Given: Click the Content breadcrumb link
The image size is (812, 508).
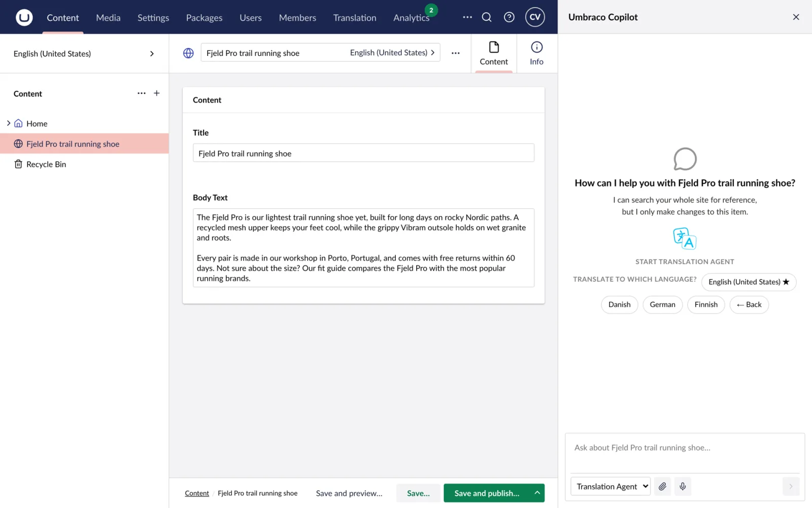Looking at the screenshot, I should (x=197, y=493).
